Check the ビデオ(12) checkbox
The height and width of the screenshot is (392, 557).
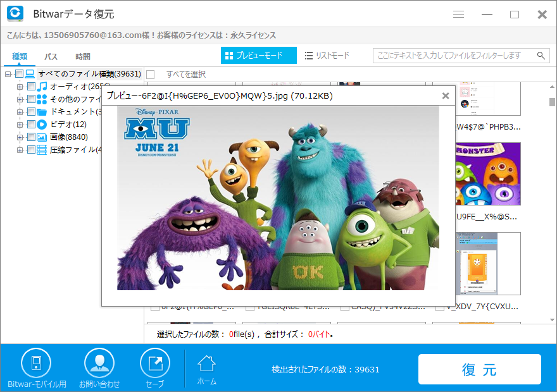coord(31,125)
